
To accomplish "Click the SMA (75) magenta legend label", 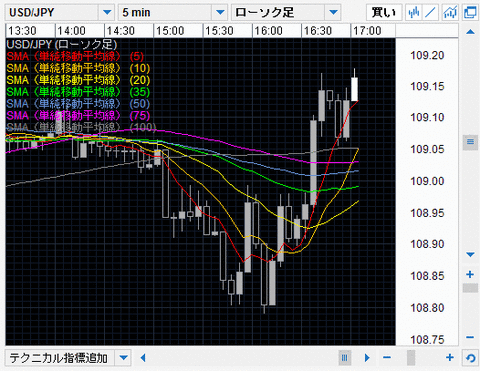I will [78, 116].
